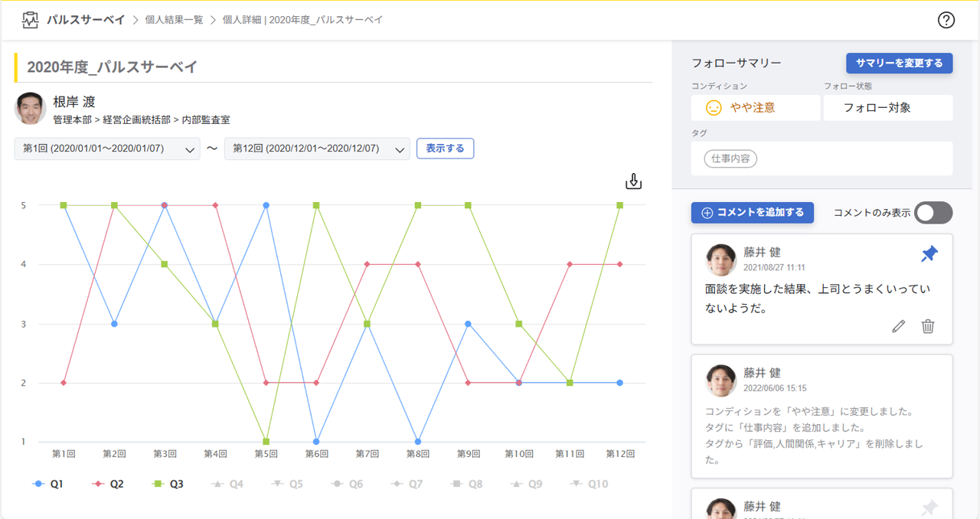Enable Q10 series in the legend
980x519 pixels.
point(590,484)
